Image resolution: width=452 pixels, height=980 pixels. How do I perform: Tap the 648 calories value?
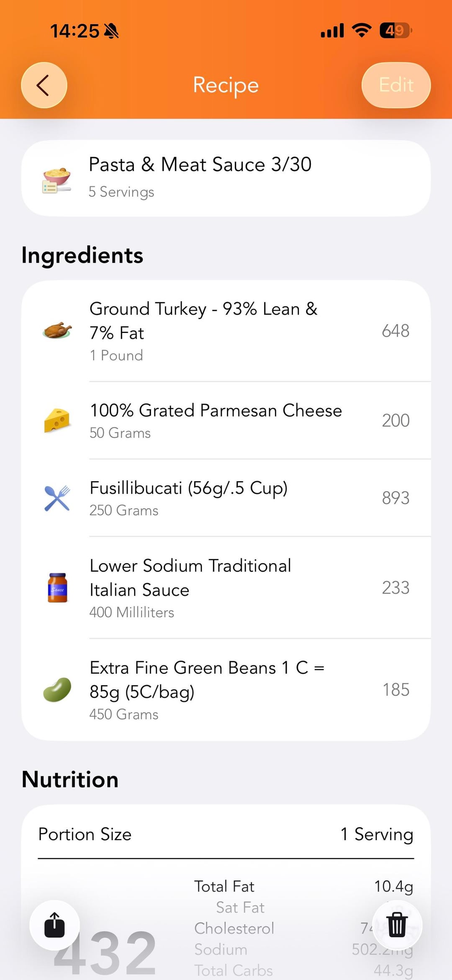coord(395,331)
